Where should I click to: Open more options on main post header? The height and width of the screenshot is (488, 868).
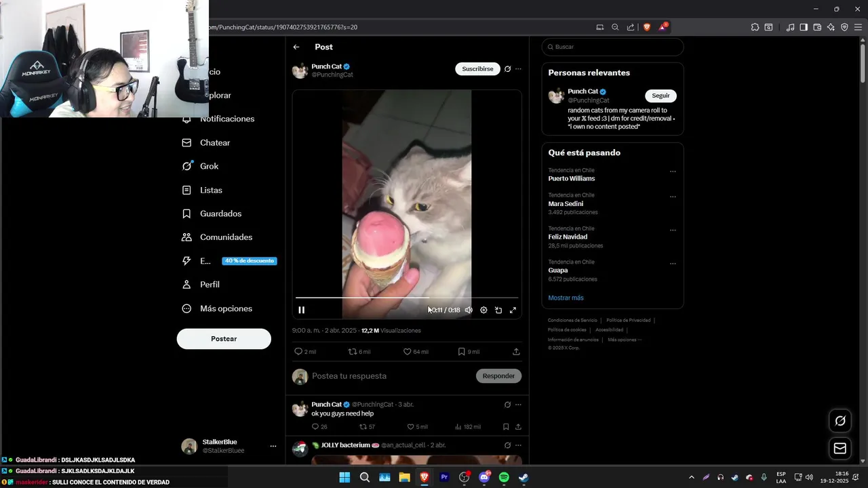click(x=518, y=68)
